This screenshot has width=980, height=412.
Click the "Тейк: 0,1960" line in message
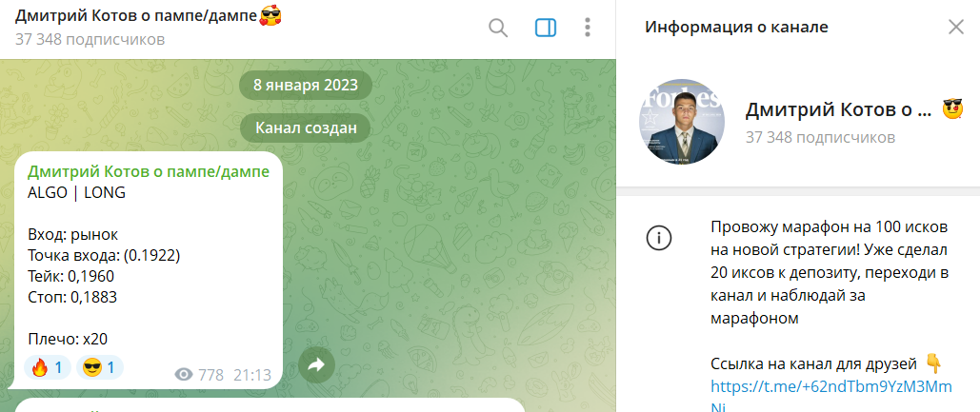coord(71,277)
